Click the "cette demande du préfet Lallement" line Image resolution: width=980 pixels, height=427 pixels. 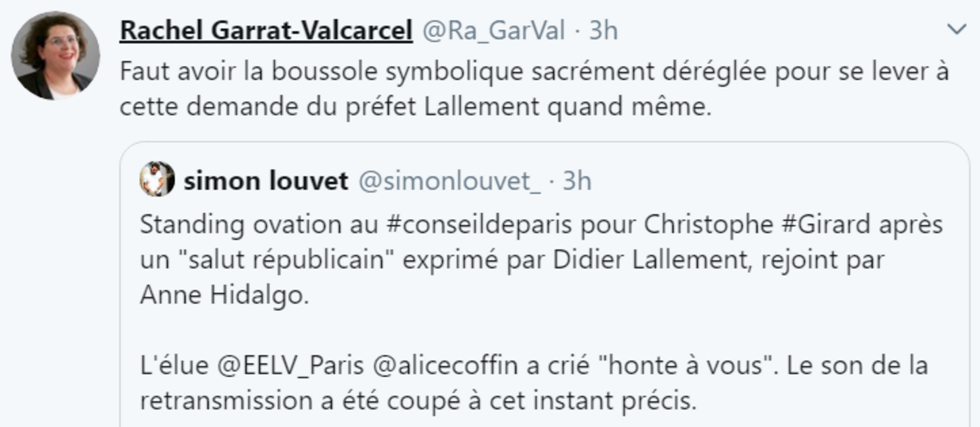[x=415, y=107]
